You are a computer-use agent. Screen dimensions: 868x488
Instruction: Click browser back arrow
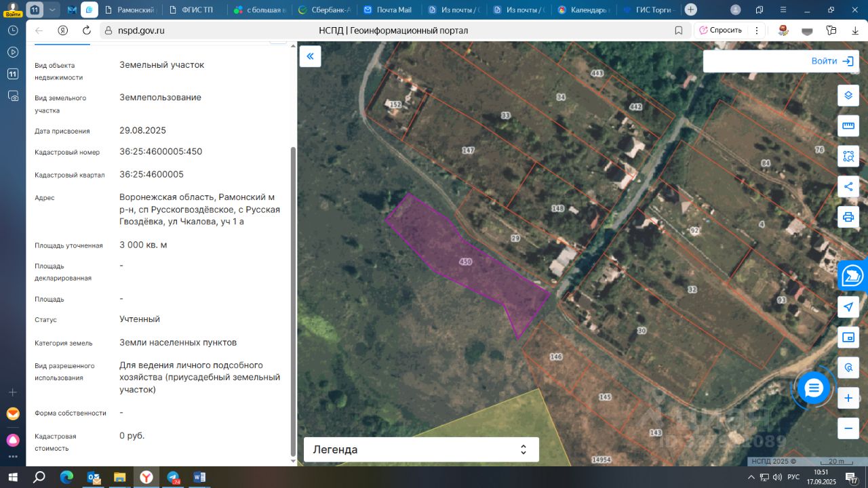pyautogui.click(x=39, y=30)
